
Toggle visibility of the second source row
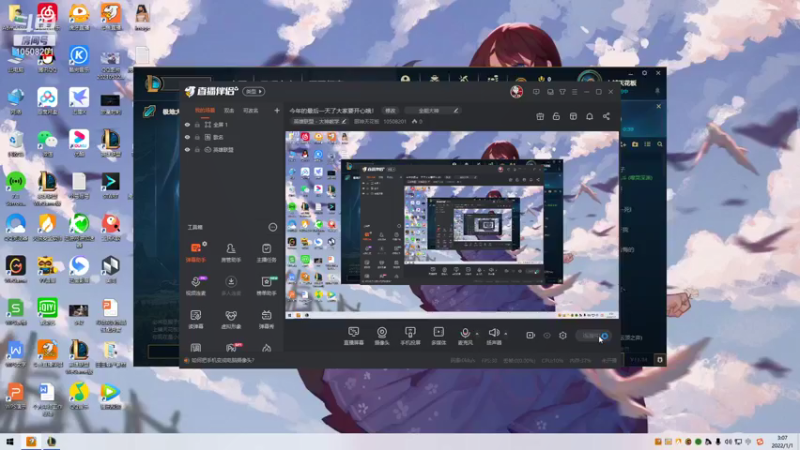click(187, 137)
